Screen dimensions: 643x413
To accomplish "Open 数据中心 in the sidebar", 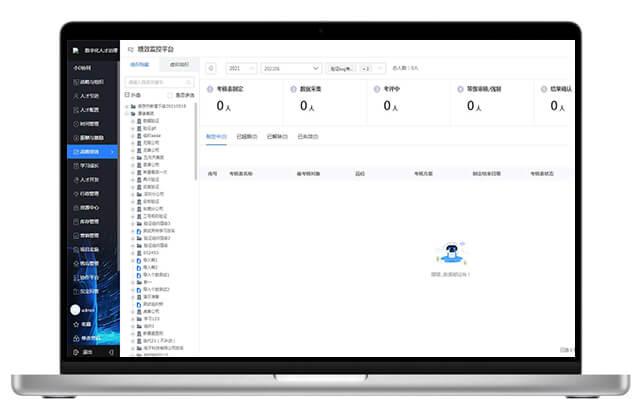I will point(88,208).
